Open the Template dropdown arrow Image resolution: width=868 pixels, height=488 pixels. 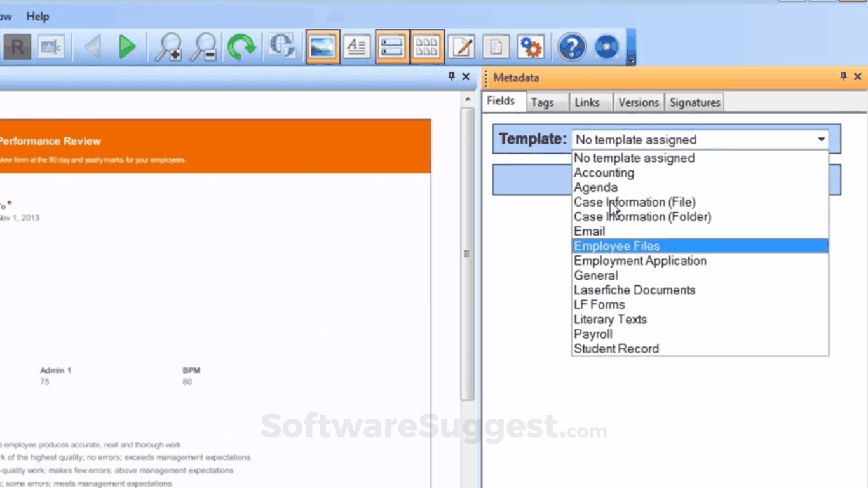point(821,139)
